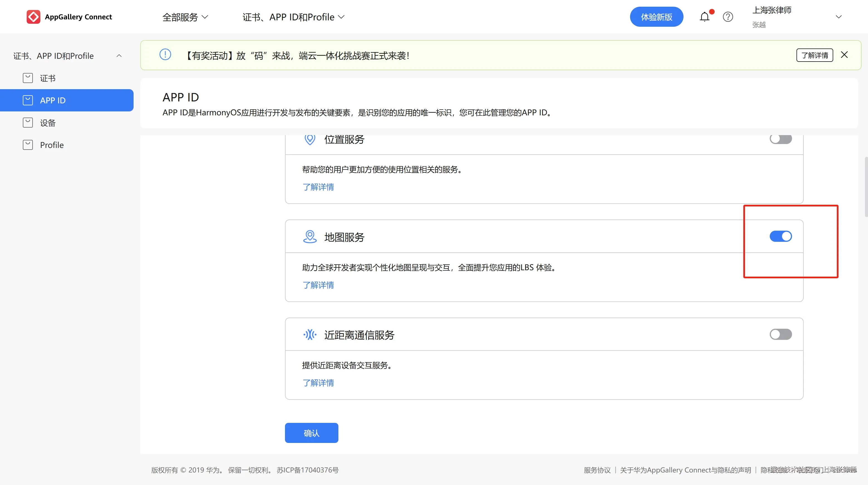Screen dimensions: 868x485
Task: Click the 位置服务 location icon
Action: 310,139
